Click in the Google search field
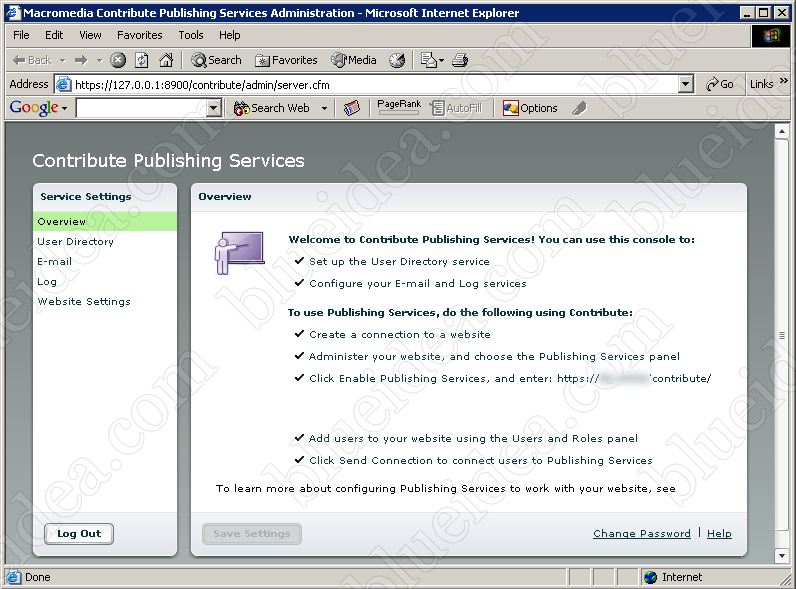 142,108
